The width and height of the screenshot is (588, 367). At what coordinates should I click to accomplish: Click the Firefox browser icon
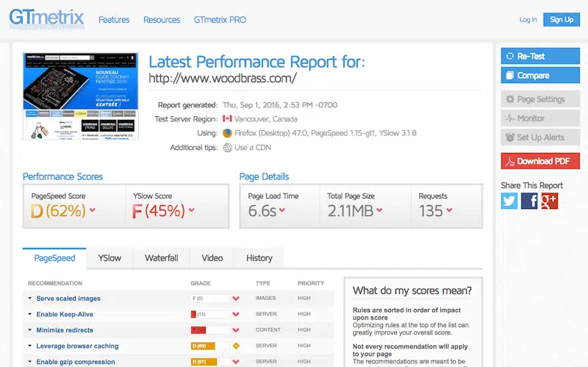tap(228, 133)
